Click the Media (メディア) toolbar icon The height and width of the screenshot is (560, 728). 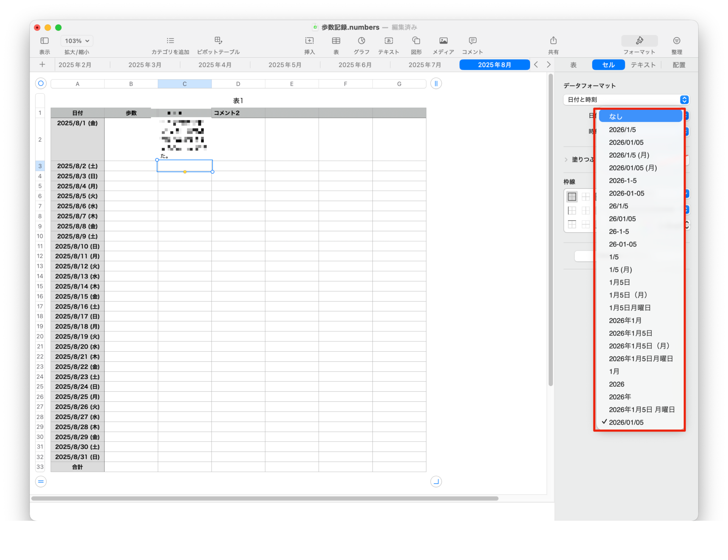tap(443, 41)
